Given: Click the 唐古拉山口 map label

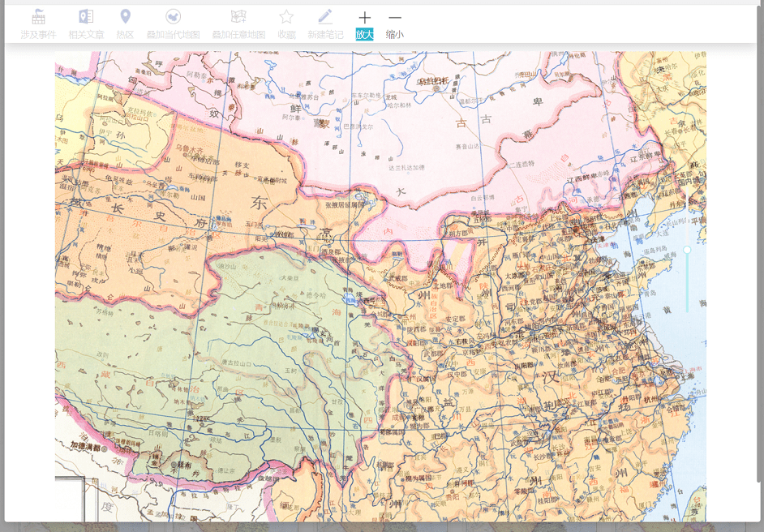Looking at the screenshot, I should click(237, 363).
